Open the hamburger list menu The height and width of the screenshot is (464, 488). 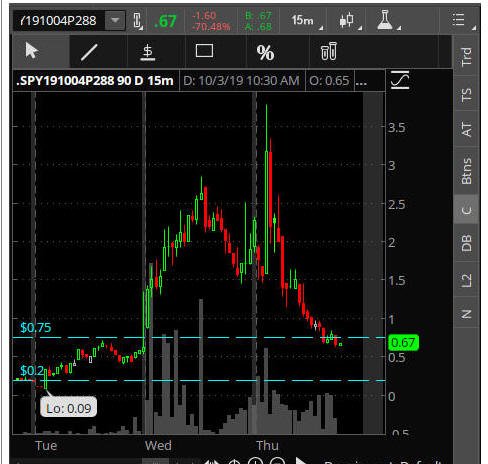click(x=458, y=20)
